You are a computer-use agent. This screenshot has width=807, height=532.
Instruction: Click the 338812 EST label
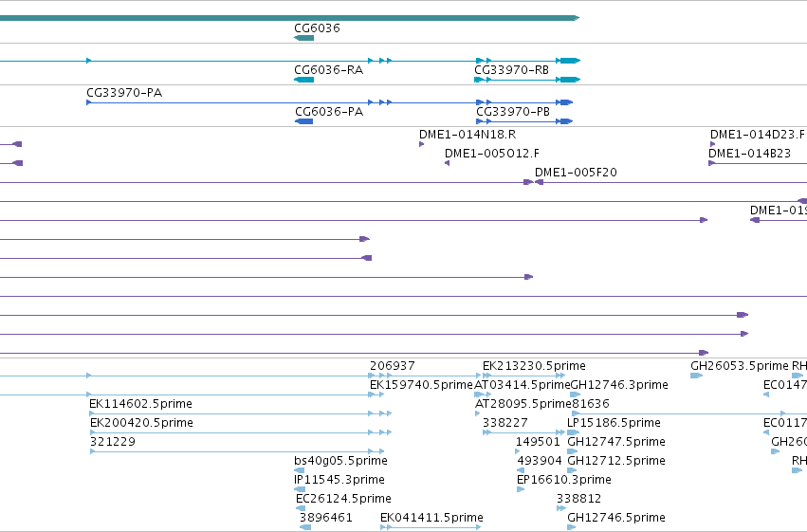tap(579, 499)
